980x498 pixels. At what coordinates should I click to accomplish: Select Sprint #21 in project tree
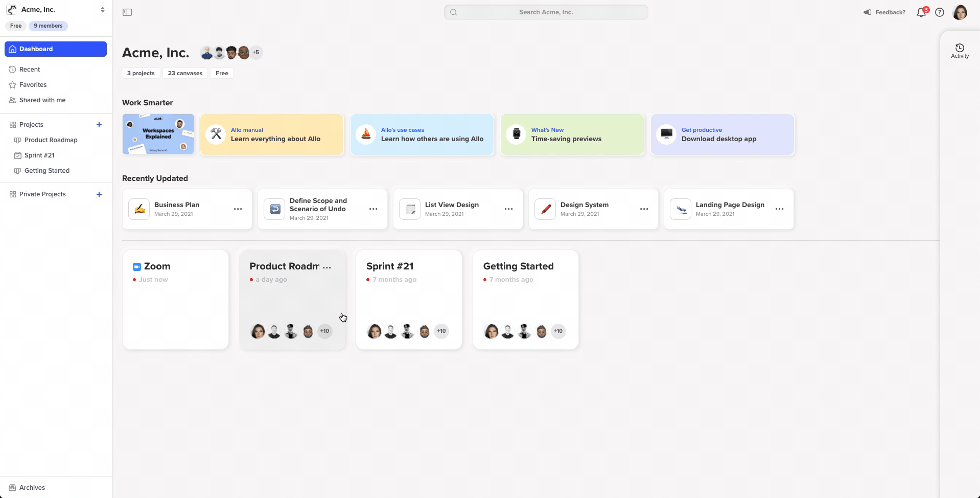coord(39,155)
